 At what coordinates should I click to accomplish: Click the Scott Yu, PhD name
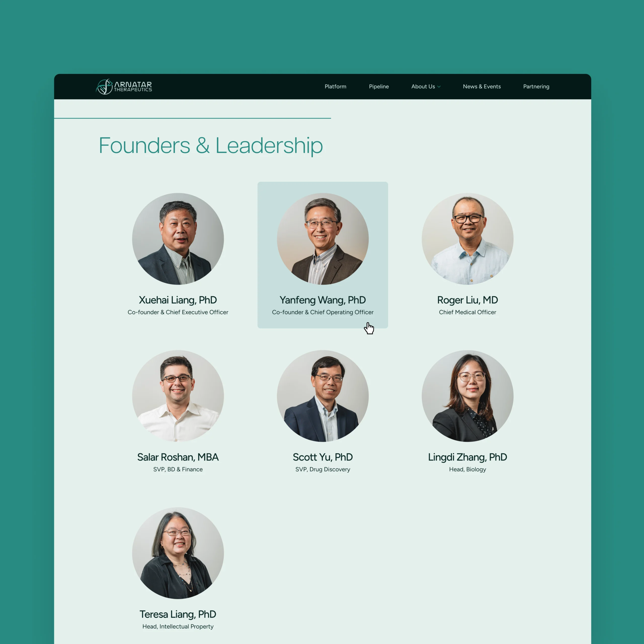323,457
